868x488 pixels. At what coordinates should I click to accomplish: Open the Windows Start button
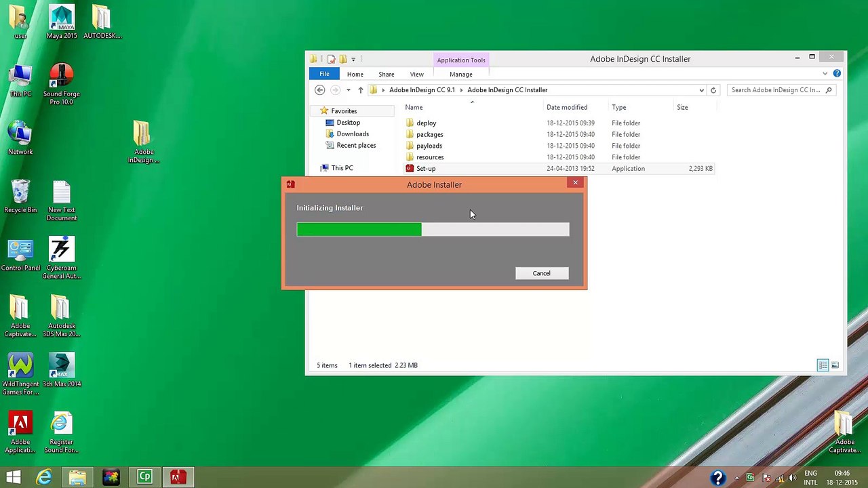[x=13, y=477]
